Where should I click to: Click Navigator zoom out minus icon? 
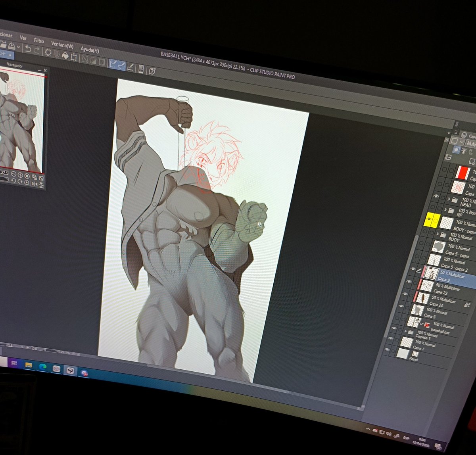[14, 175]
